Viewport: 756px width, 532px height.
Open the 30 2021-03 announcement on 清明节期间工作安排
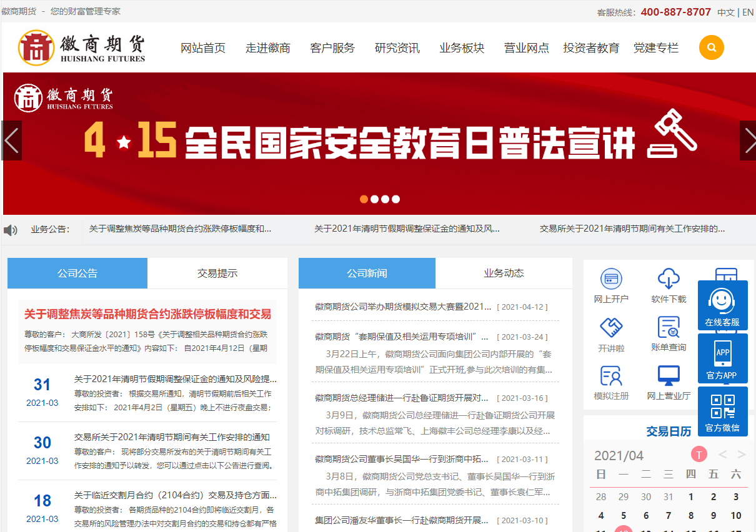pos(172,437)
